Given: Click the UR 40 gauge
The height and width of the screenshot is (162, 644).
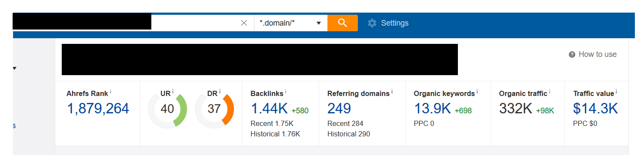Looking at the screenshot, I should click(167, 109).
